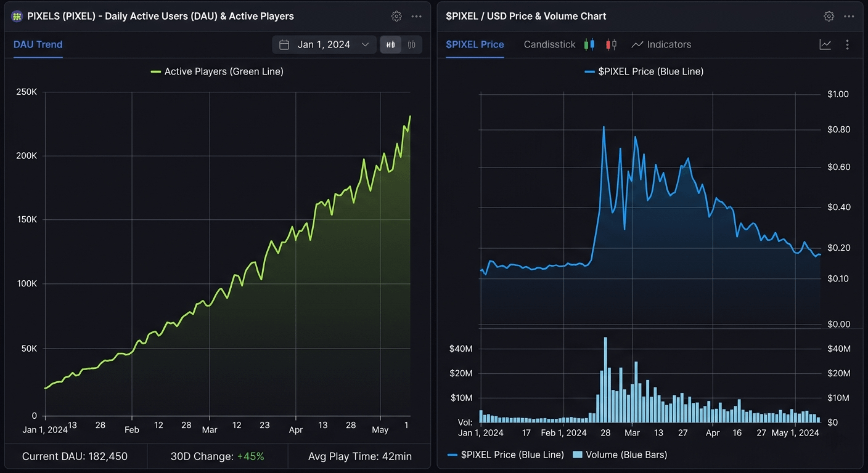Click the Candisstick chart type label
Image resolution: width=868 pixels, height=473 pixels.
[x=549, y=44]
